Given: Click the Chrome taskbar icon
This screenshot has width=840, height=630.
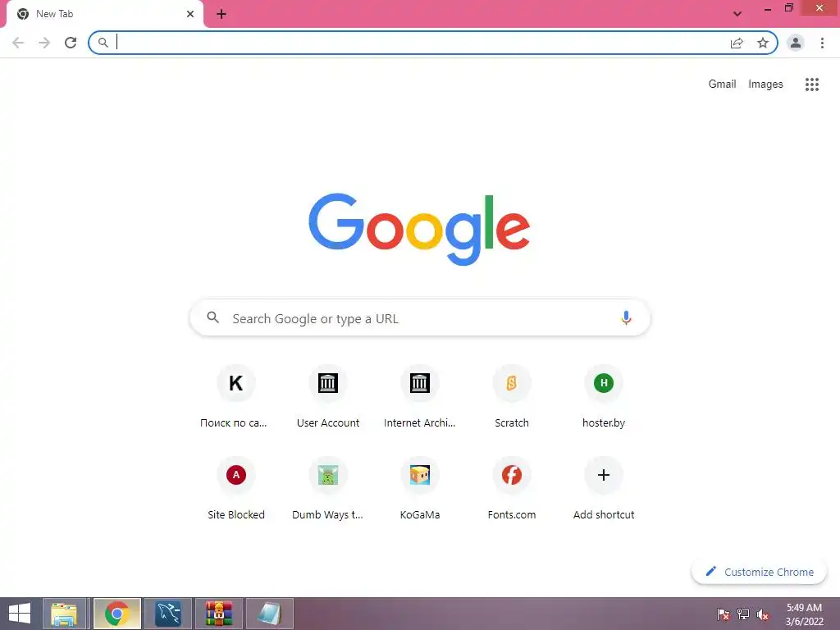Looking at the screenshot, I should 117,614.
